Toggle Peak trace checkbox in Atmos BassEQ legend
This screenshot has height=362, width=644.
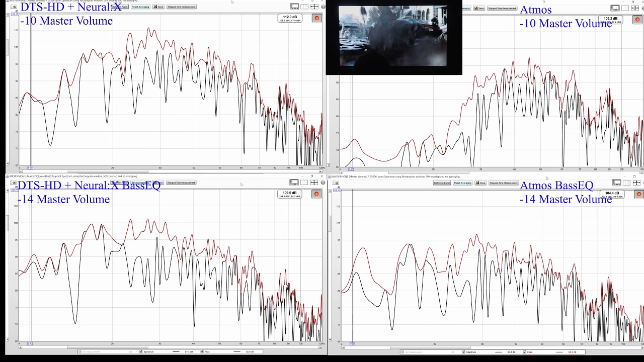pos(525,352)
